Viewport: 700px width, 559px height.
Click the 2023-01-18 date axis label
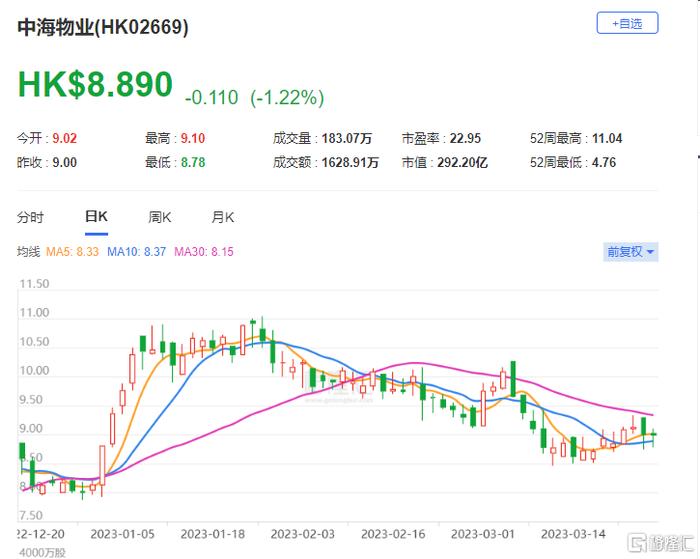coord(212,534)
